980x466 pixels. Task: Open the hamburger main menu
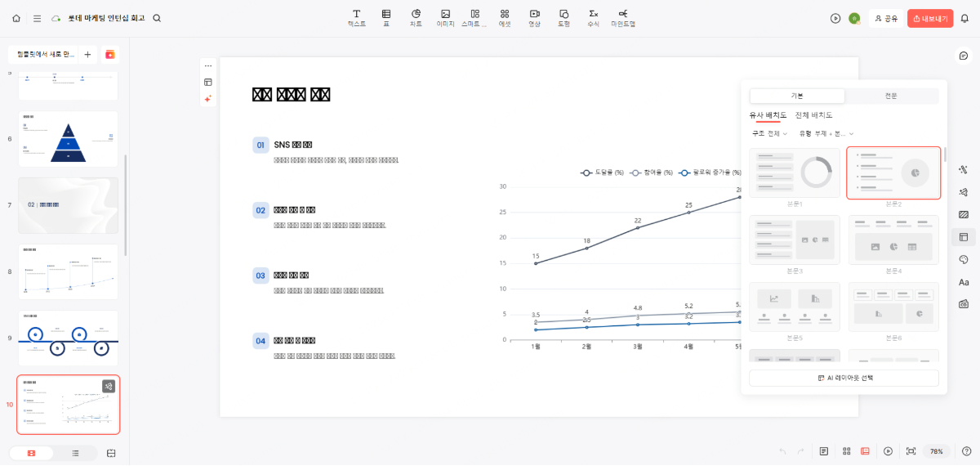click(x=38, y=18)
